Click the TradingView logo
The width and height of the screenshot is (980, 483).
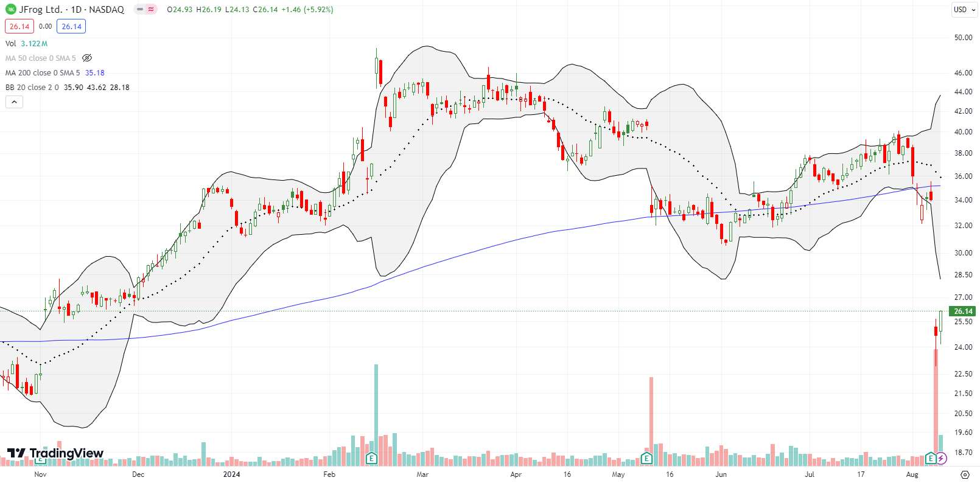pyautogui.click(x=55, y=453)
